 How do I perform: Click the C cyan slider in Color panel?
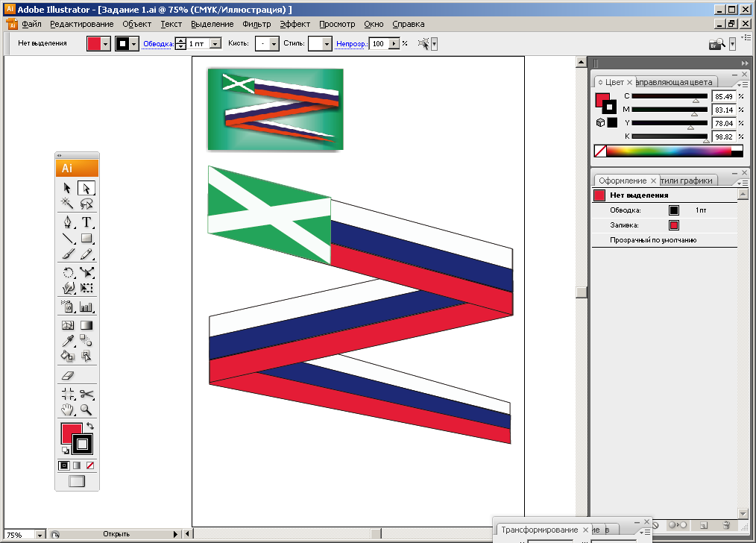point(670,96)
